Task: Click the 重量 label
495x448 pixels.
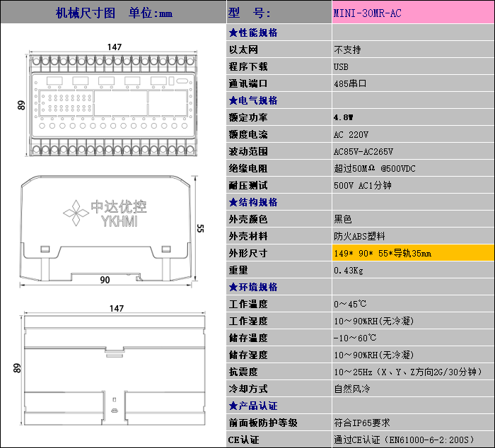Action: point(238,270)
